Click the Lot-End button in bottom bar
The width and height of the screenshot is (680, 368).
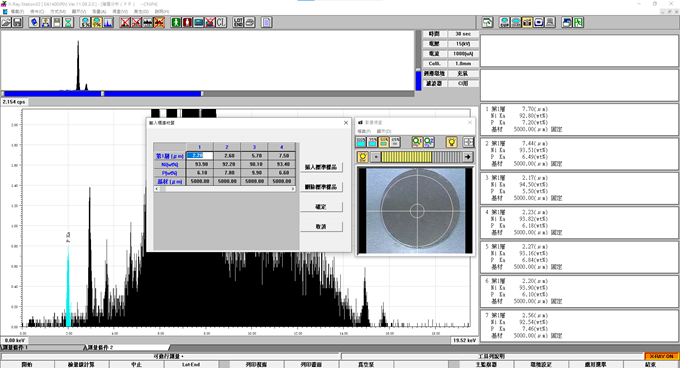tap(191, 365)
